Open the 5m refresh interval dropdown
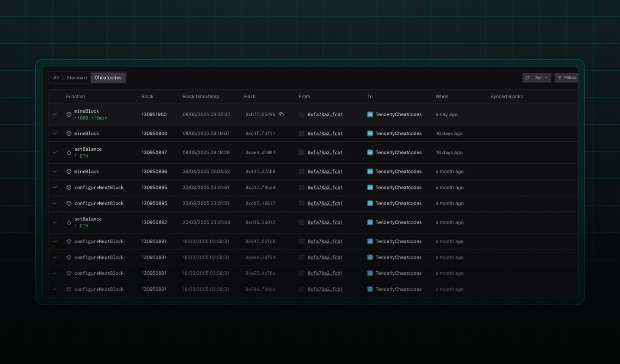 click(542, 78)
